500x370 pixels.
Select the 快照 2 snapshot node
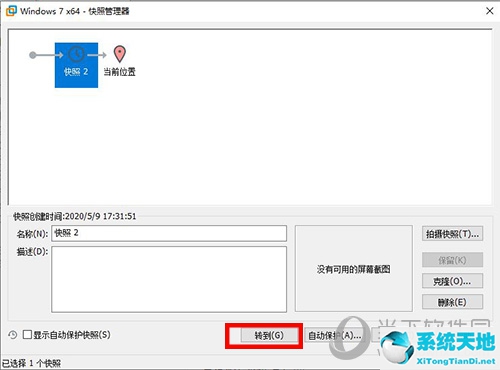[76, 65]
